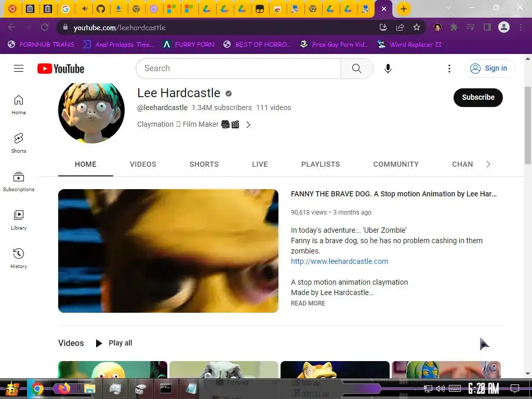Open the first video thumbnail with yellow character
This screenshot has width=532, height=399.
(113, 369)
